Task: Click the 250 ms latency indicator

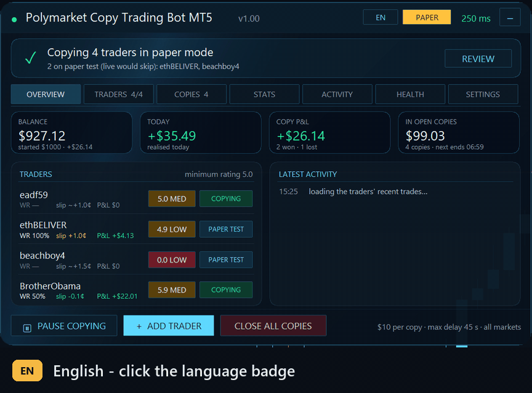Action: [x=476, y=18]
